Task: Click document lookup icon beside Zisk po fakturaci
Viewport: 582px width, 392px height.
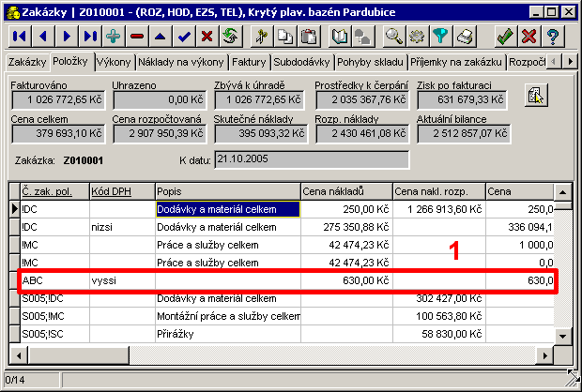Action: (535, 96)
